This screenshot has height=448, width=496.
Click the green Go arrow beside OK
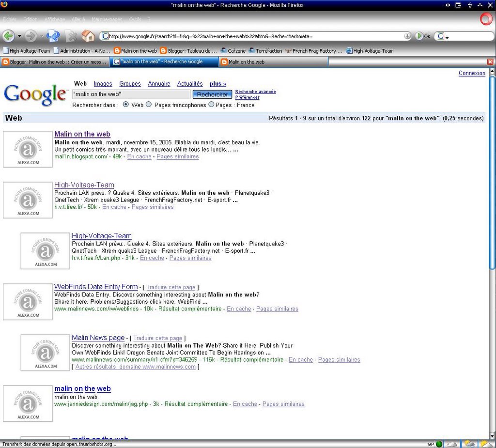[x=419, y=36]
